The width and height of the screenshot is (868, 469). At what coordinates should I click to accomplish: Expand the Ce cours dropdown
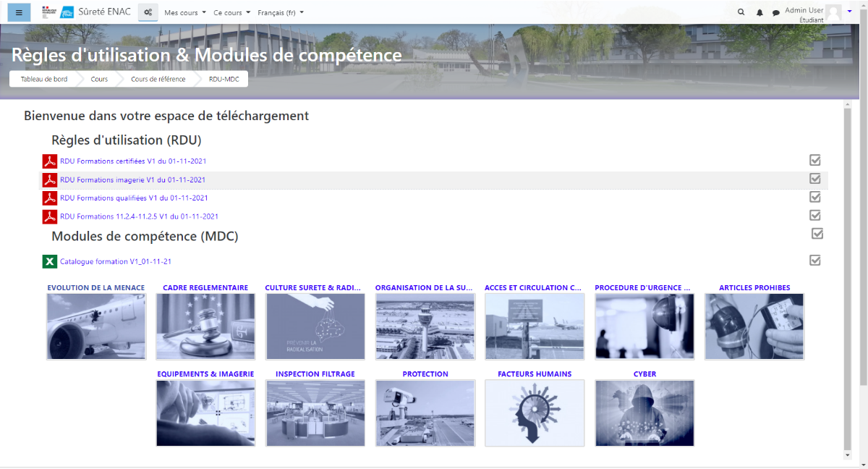pos(231,12)
